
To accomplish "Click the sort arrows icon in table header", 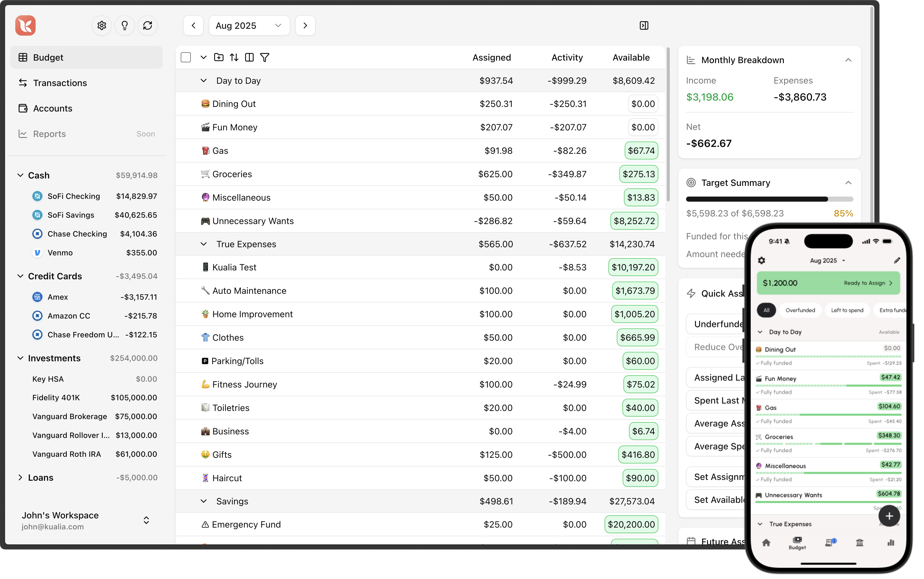I will [234, 58].
